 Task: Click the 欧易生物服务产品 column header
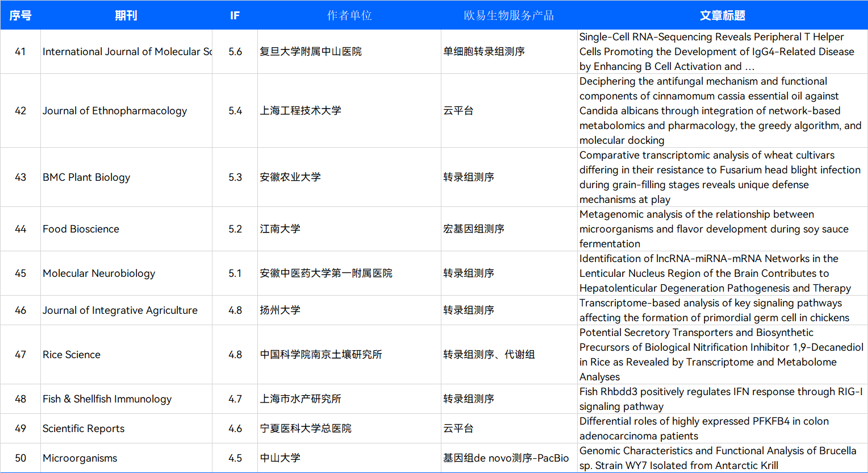(x=509, y=15)
